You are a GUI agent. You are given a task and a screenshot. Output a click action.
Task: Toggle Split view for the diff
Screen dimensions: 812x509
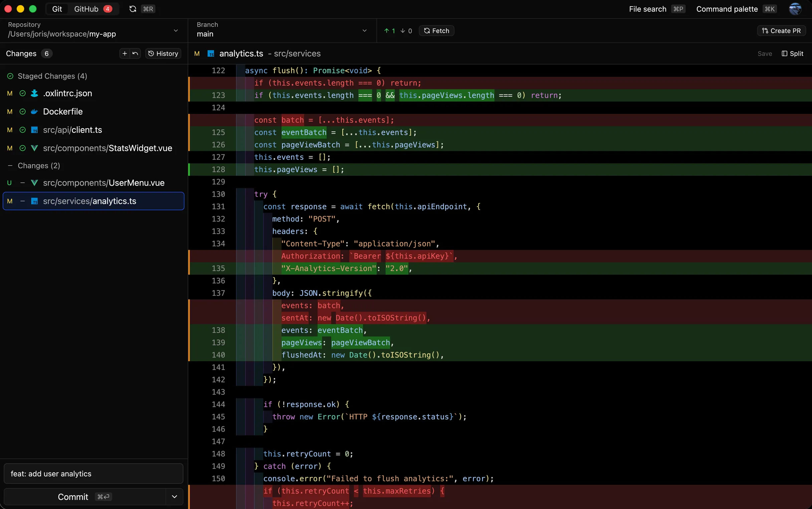coord(793,53)
